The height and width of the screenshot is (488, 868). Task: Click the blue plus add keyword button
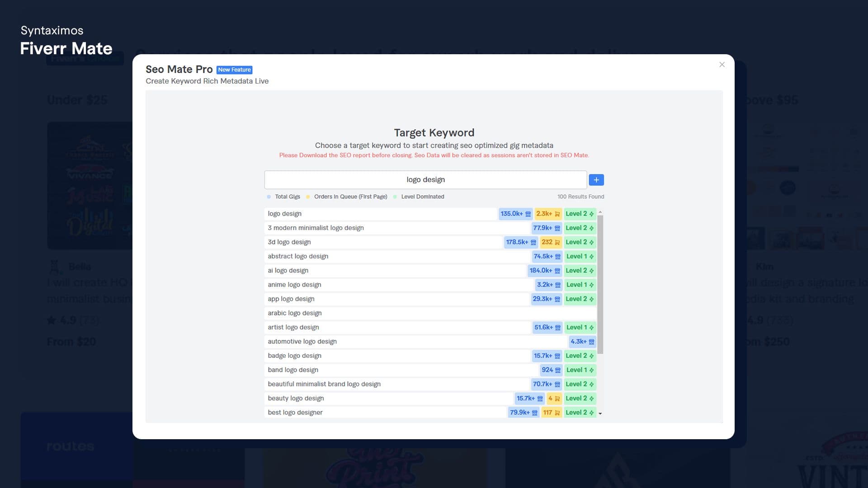(596, 180)
